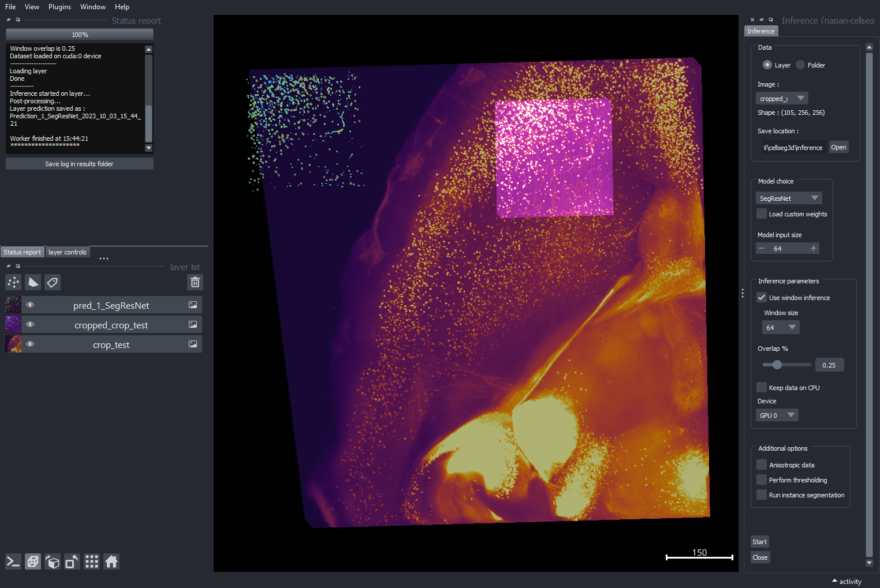Float the Inference dock widget
The height and width of the screenshot is (588, 880).
click(771, 20)
